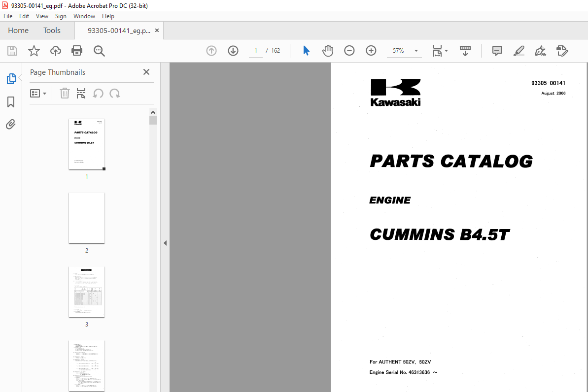Collapse the navigation pane with left arrow
Image resolution: width=588 pixels, height=392 pixels.
[x=165, y=243]
